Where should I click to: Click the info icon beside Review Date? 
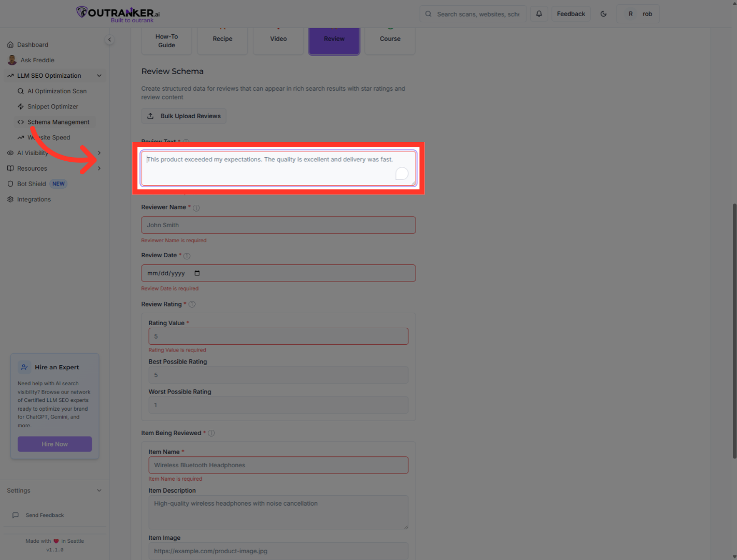click(x=187, y=256)
